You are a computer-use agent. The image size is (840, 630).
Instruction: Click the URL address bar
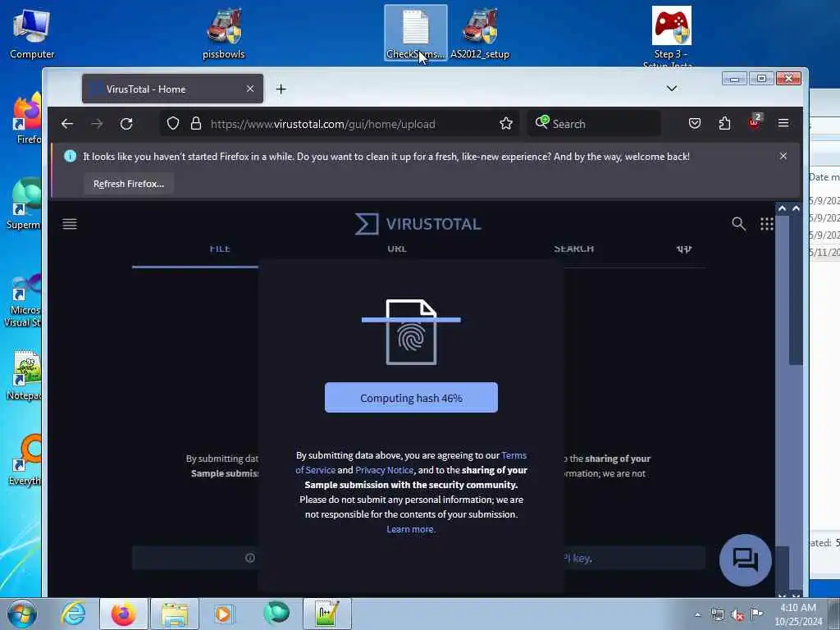pyautogui.click(x=340, y=124)
